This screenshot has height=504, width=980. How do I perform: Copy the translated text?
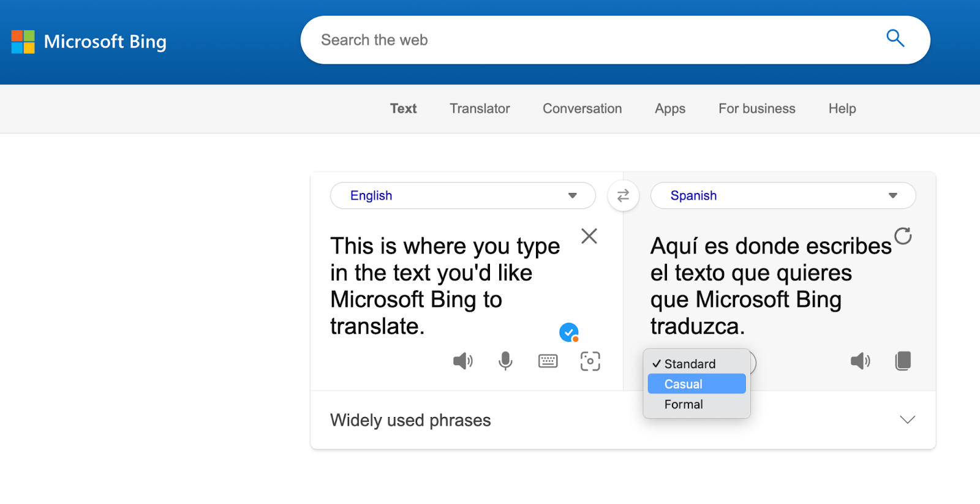(903, 361)
